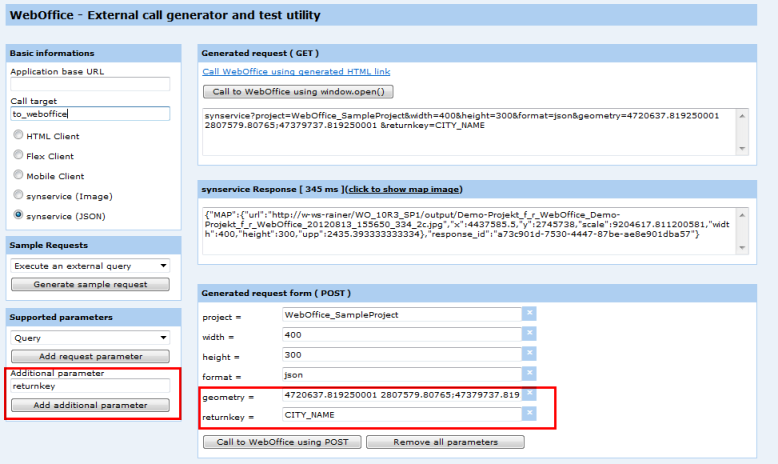Remove the width parameter with its X icon
This screenshot has width=778, height=464.
coord(529,334)
